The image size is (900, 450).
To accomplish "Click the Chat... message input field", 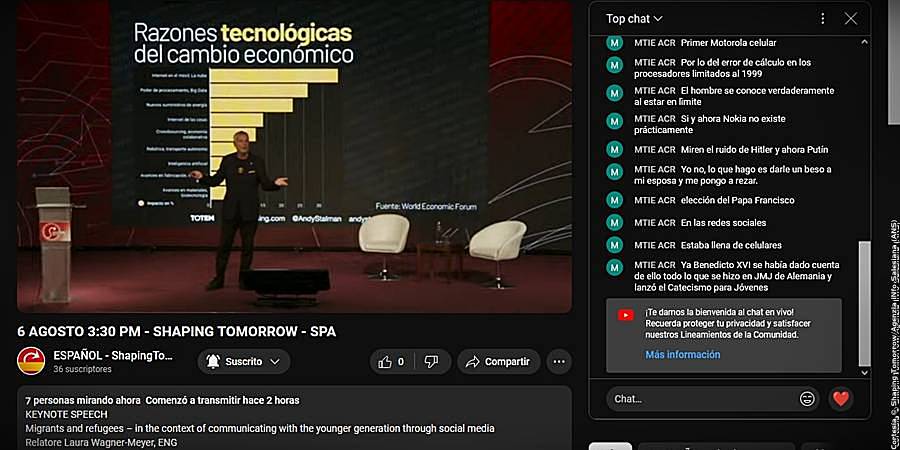I will [700, 398].
